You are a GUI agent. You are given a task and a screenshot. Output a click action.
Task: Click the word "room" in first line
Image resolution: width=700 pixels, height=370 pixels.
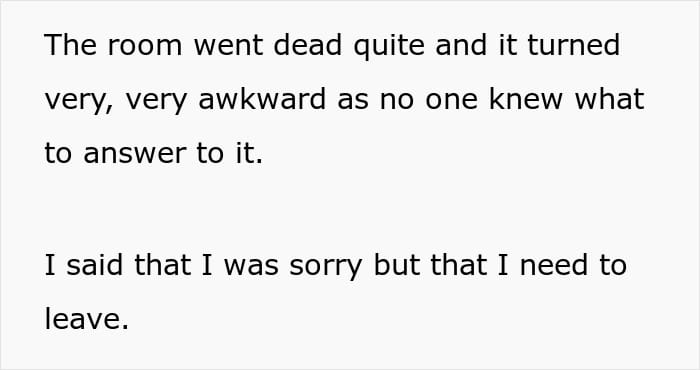(x=144, y=45)
